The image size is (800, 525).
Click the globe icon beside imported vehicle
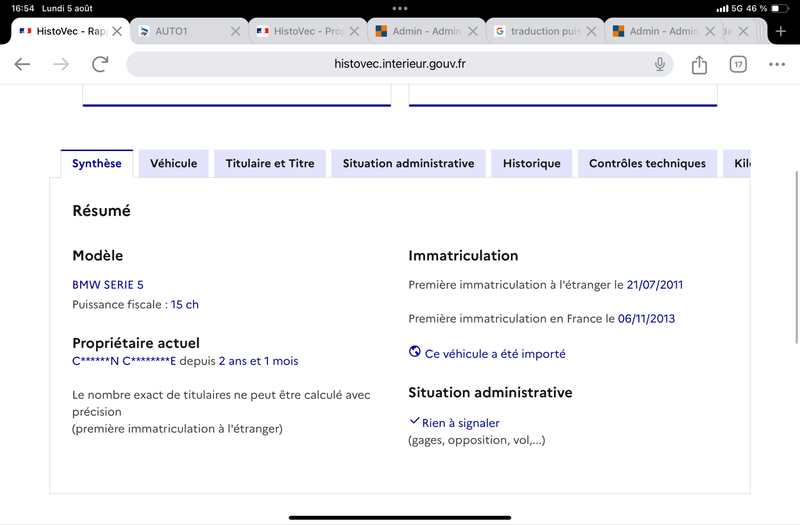(x=415, y=352)
